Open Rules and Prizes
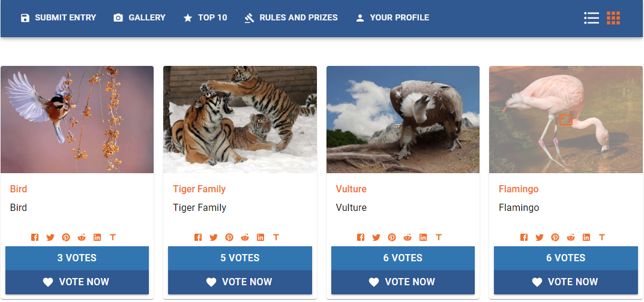 coord(290,17)
